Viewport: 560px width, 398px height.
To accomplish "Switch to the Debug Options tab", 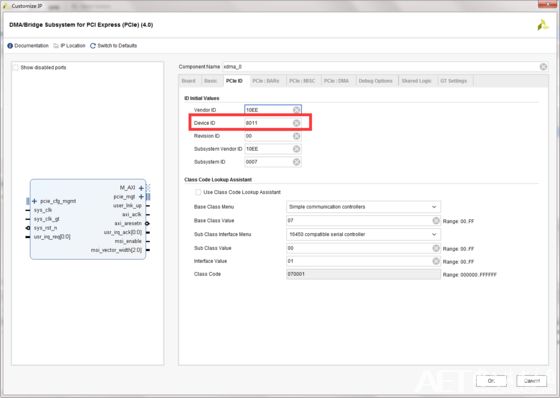I will coord(375,81).
